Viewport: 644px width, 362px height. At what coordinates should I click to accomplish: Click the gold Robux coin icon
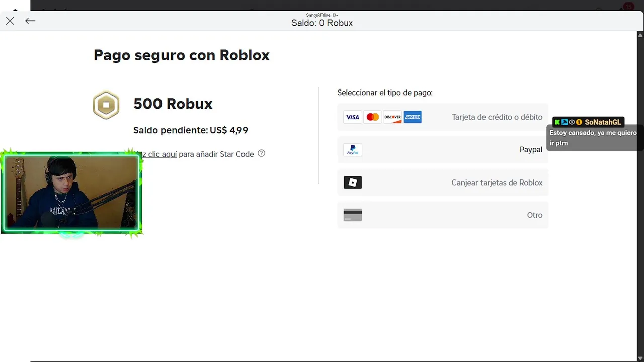(x=106, y=105)
